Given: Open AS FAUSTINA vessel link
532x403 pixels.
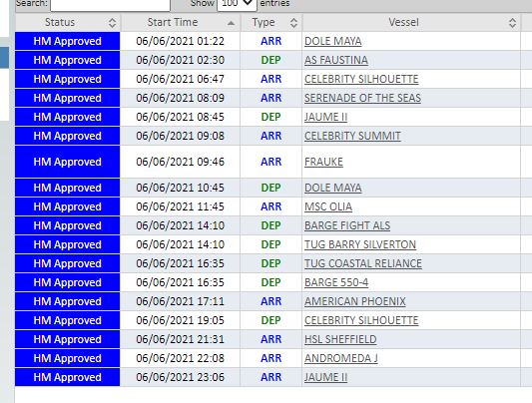Looking at the screenshot, I should pyautogui.click(x=336, y=60).
